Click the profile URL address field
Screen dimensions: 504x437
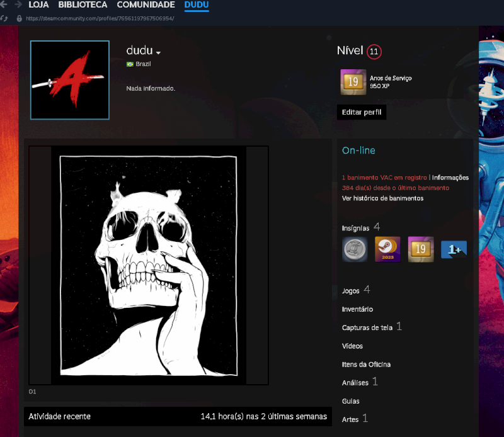100,18
